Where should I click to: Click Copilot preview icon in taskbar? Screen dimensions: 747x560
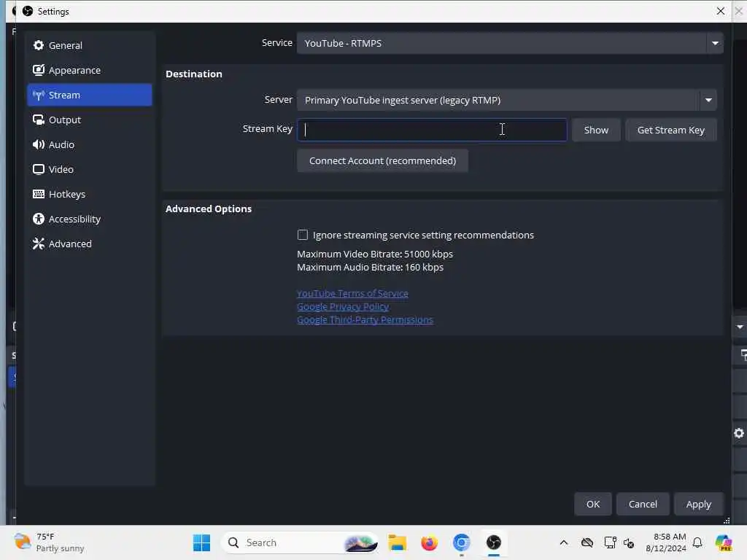[724, 542]
